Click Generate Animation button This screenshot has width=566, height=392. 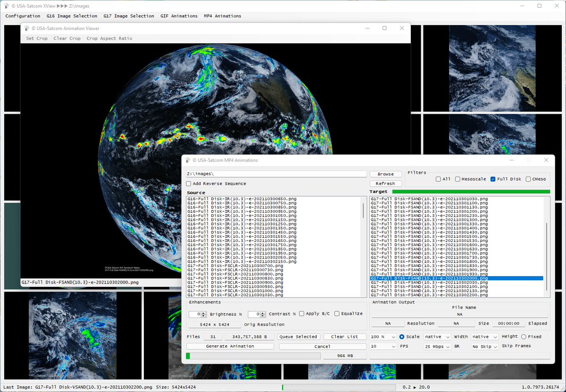click(230, 346)
